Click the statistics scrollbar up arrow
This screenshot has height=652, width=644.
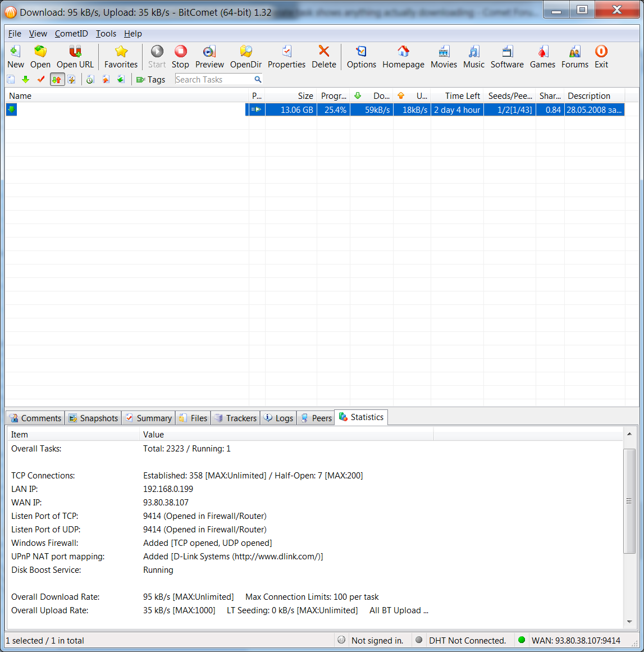(x=629, y=434)
